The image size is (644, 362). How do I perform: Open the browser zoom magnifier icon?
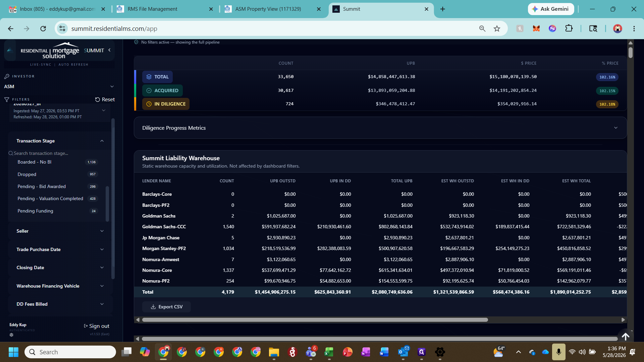click(482, 28)
